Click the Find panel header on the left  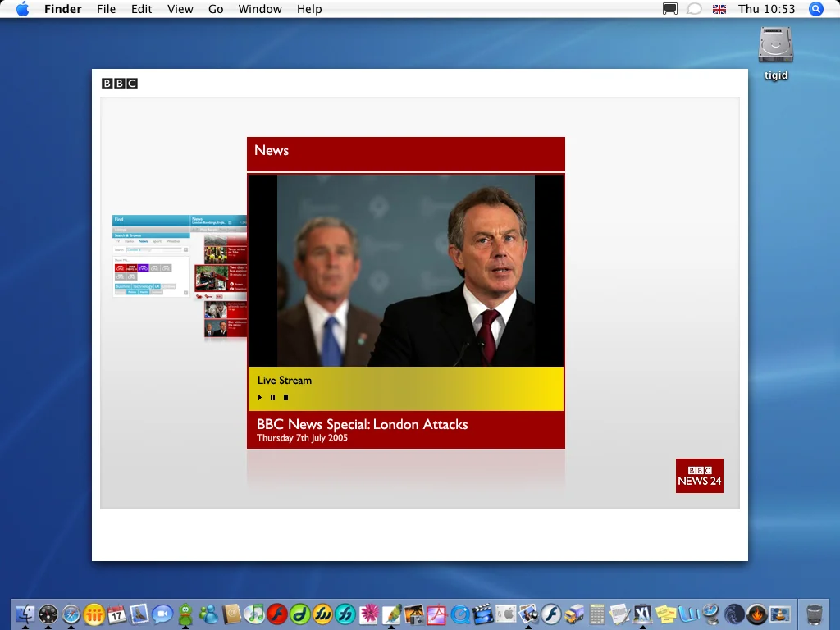pyautogui.click(x=151, y=220)
